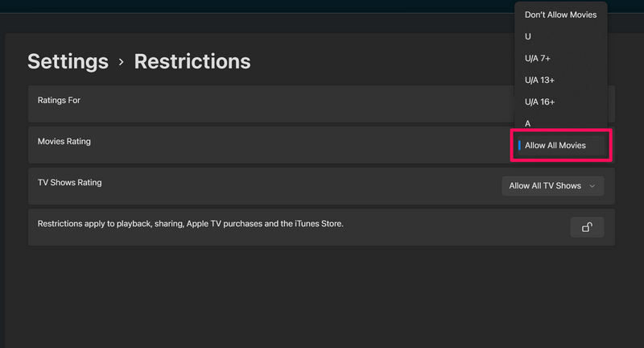Open the Allow All TV Shows dropdown
Viewport: 644px width, 348px height.
(x=552, y=186)
